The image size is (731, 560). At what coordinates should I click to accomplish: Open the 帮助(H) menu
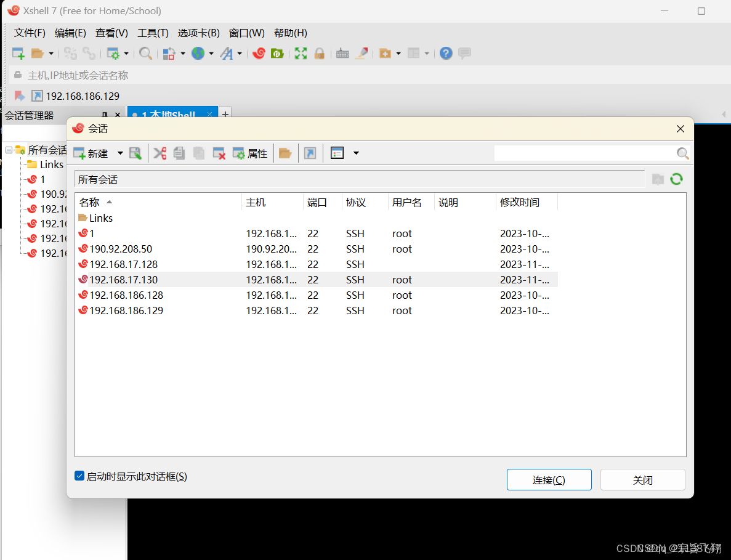291,33
